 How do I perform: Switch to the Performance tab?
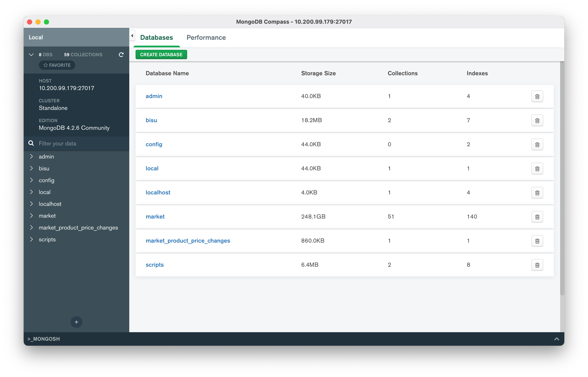pos(206,37)
